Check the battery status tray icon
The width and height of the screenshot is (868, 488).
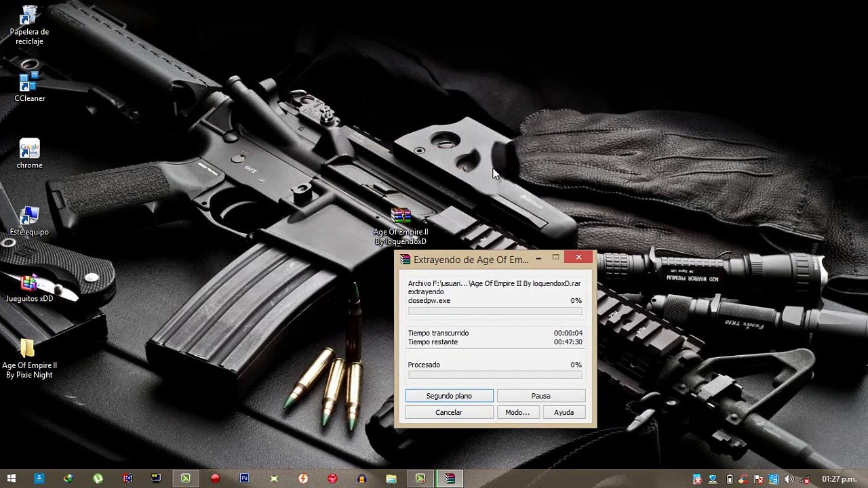(x=730, y=479)
